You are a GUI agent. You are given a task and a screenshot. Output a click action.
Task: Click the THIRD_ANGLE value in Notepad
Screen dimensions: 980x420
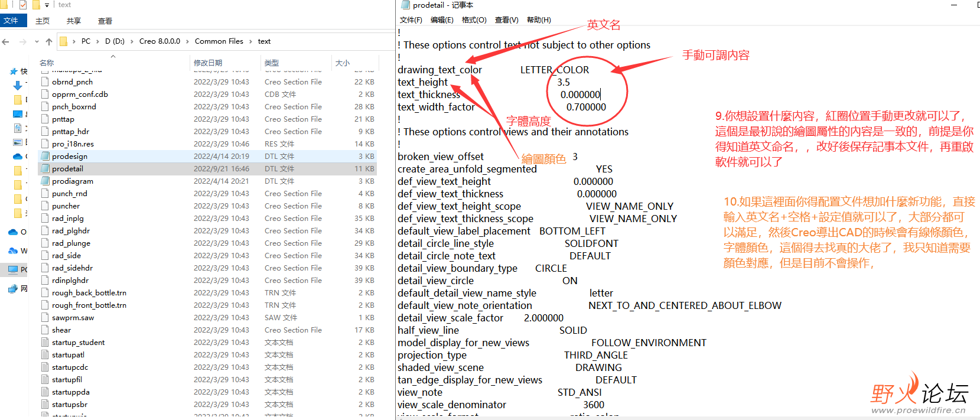596,355
